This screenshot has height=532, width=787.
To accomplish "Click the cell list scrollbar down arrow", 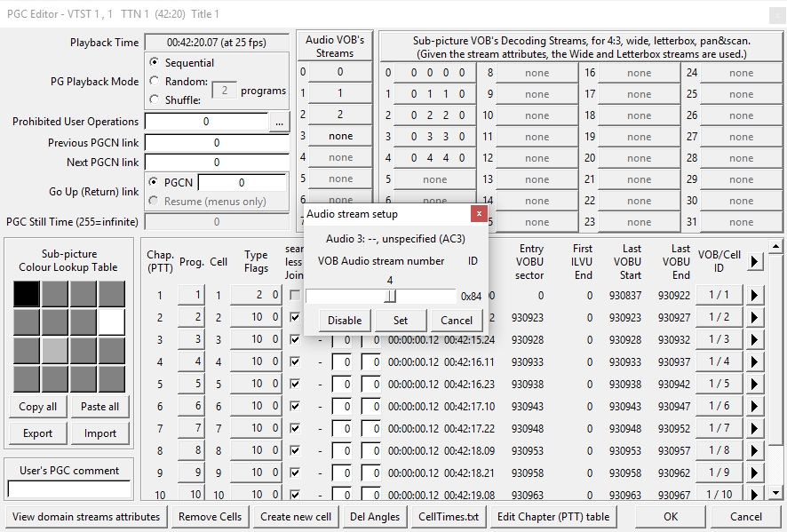I will pyautogui.click(x=775, y=493).
